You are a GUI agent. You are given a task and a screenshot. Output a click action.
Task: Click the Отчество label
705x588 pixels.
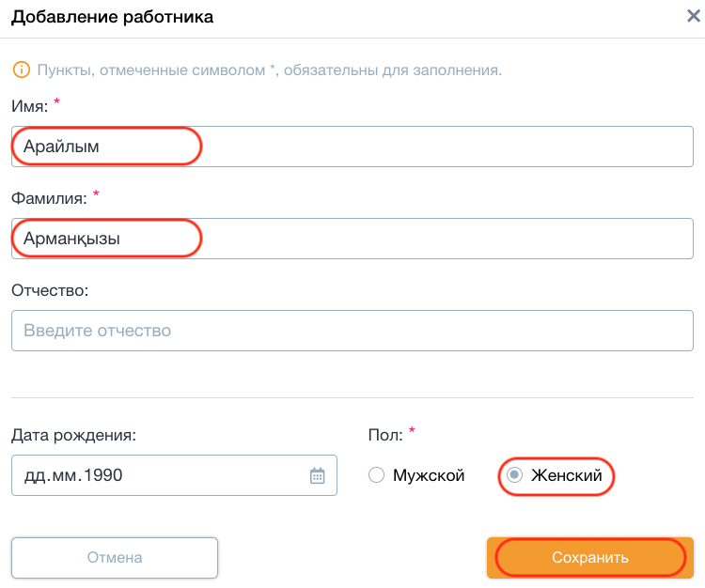point(50,290)
